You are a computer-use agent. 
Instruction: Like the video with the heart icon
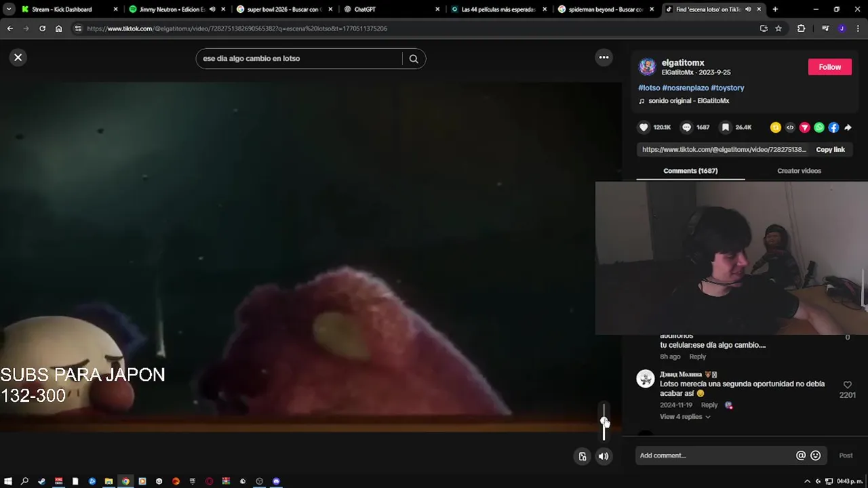[x=644, y=127]
